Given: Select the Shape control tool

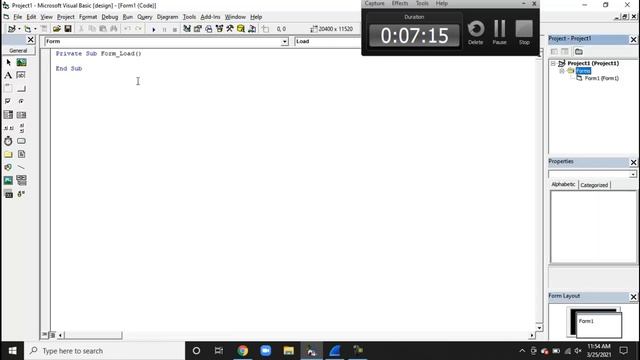Looking at the screenshot, I should click(x=8, y=167).
